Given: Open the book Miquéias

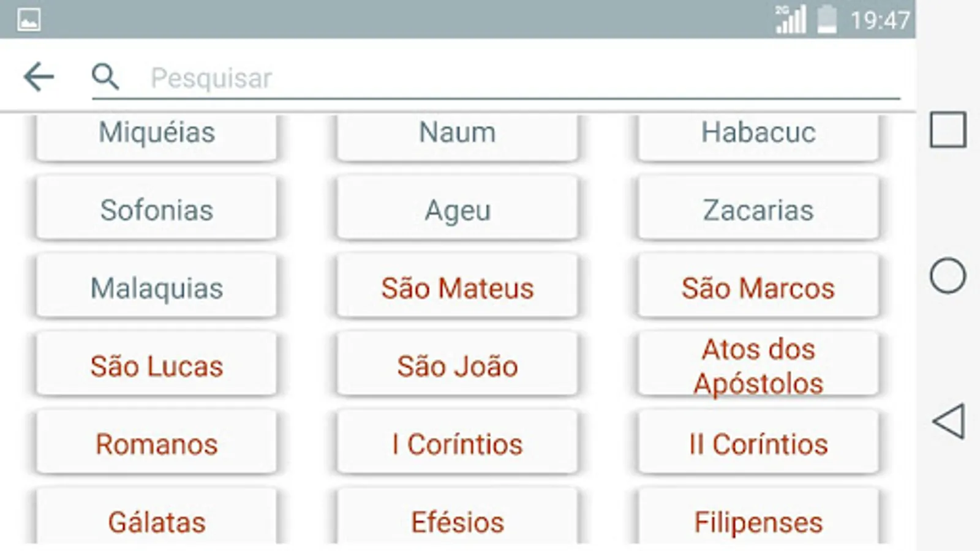Looking at the screenshot, I should click(x=157, y=135).
